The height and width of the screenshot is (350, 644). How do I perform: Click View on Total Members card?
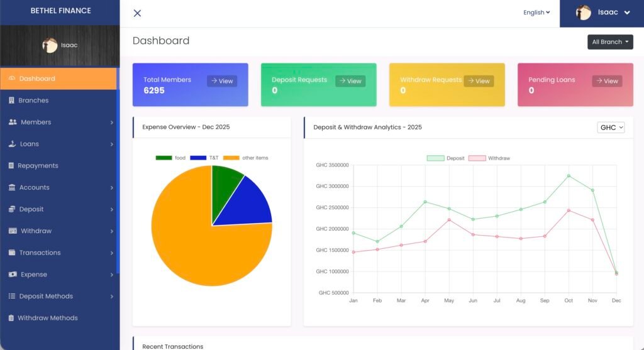click(x=222, y=81)
